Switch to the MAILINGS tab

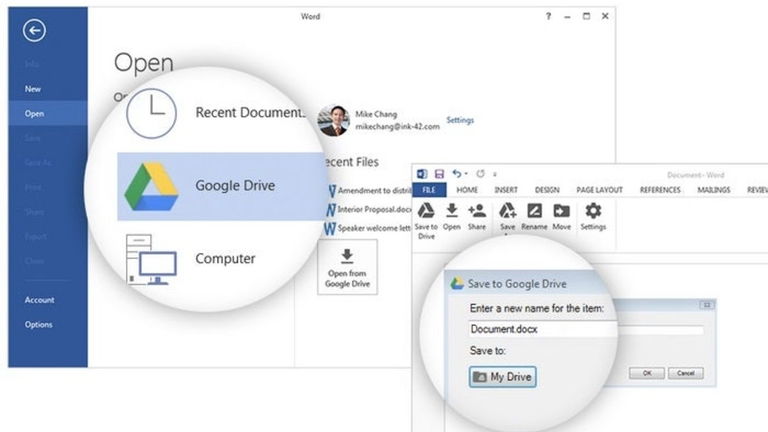(714, 190)
